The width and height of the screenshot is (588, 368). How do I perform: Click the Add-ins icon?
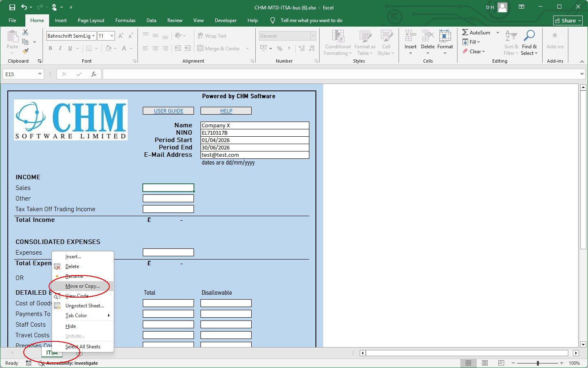[x=555, y=36]
